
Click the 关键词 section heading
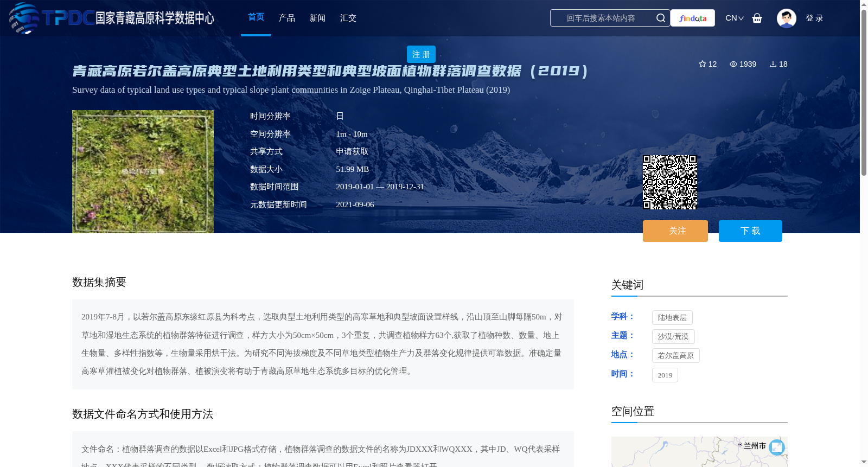(627, 285)
